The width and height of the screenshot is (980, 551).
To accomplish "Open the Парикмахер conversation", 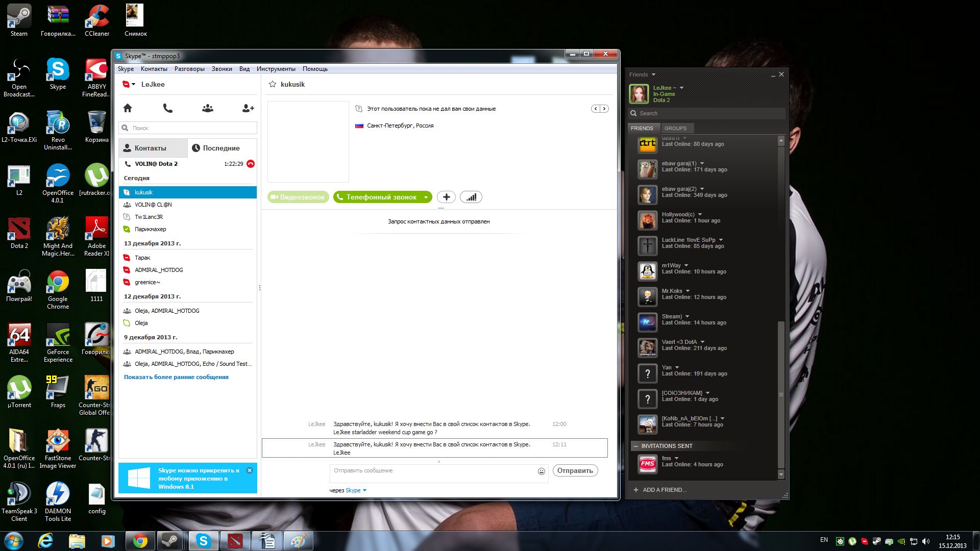I will click(188, 229).
